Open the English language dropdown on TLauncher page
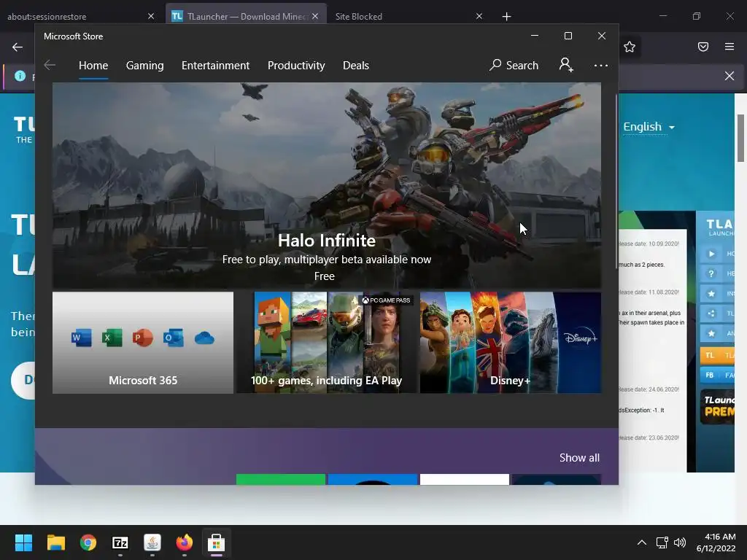Screen dimensions: 747x560 [649, 127]
